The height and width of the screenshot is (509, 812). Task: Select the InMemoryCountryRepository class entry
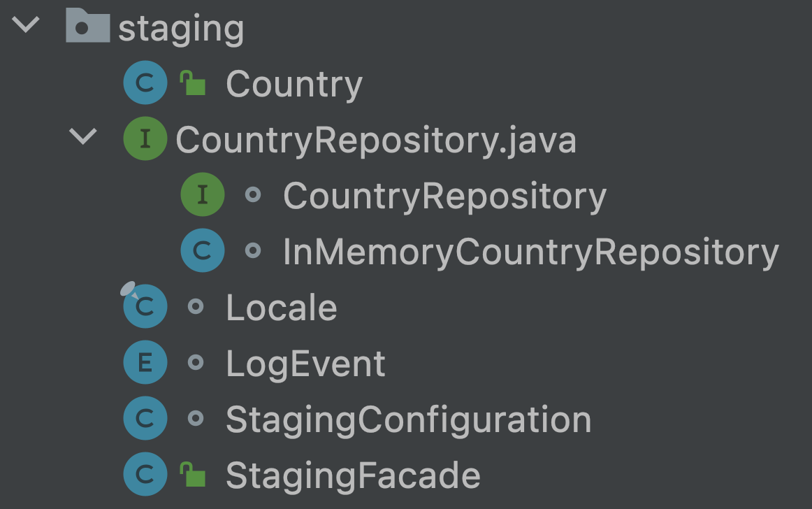[531, 252]
